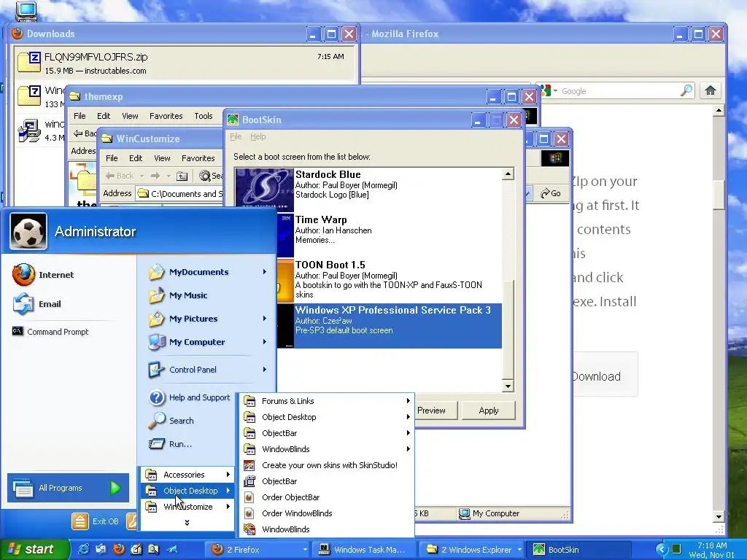Open Favorites menu in WinCustomize window
Viewport: 747px width, 560px height.
(198, 158)
